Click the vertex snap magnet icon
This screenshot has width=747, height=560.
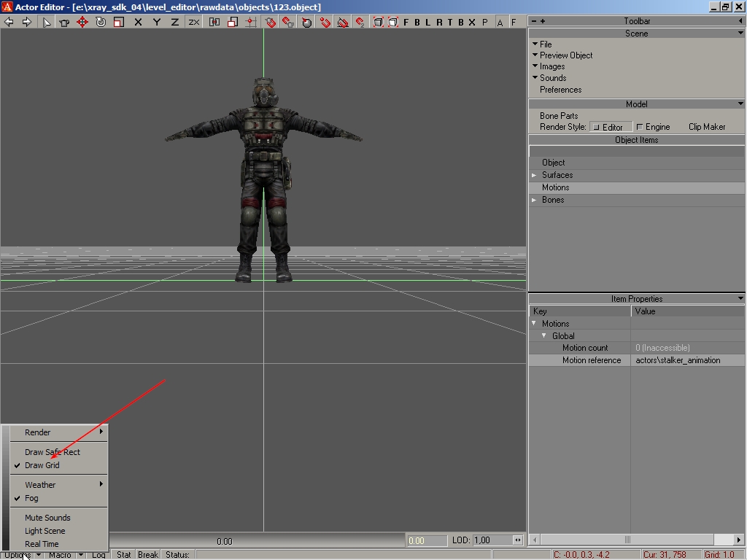click(x=325, y=22)
